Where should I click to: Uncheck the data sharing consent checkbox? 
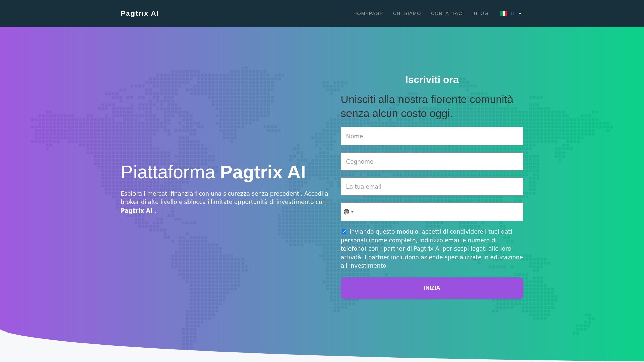click(344, 232)
